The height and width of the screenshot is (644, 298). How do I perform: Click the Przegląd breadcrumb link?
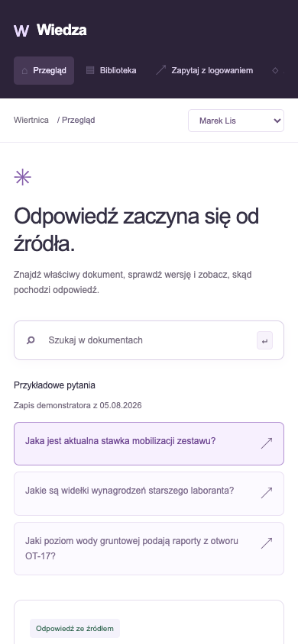pyautogui.click(x=79, y=120)
